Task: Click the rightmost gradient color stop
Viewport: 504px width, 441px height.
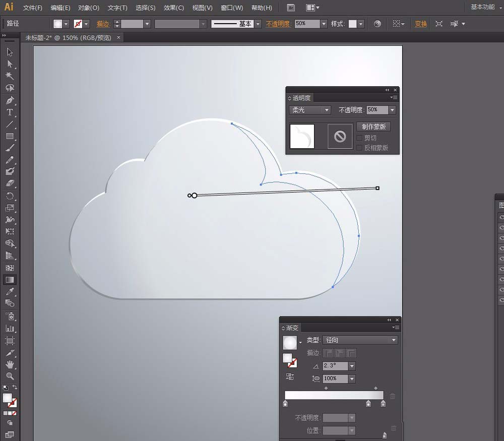Action: 383,403
